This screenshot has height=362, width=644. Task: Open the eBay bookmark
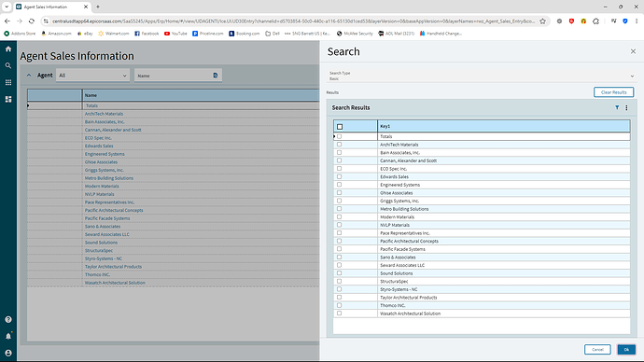tap(85, 34)
